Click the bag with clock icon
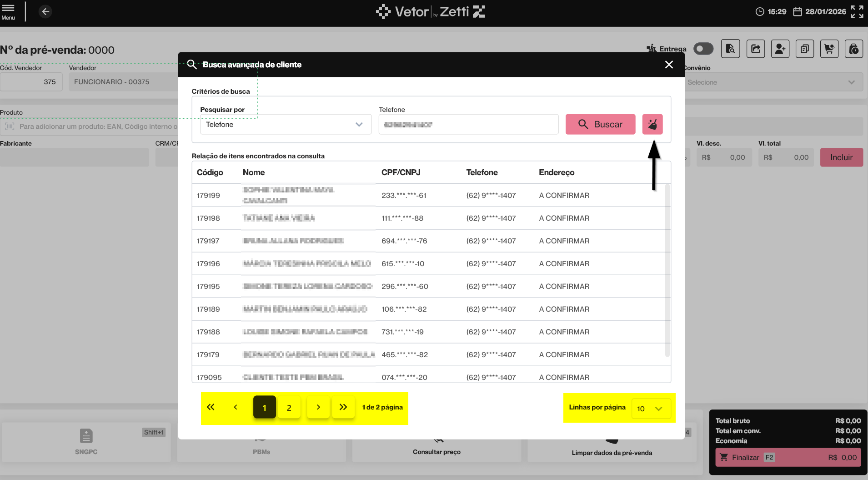Image resolution: width=868 pixels, height=480 pixels. click(x=853, y=49)
